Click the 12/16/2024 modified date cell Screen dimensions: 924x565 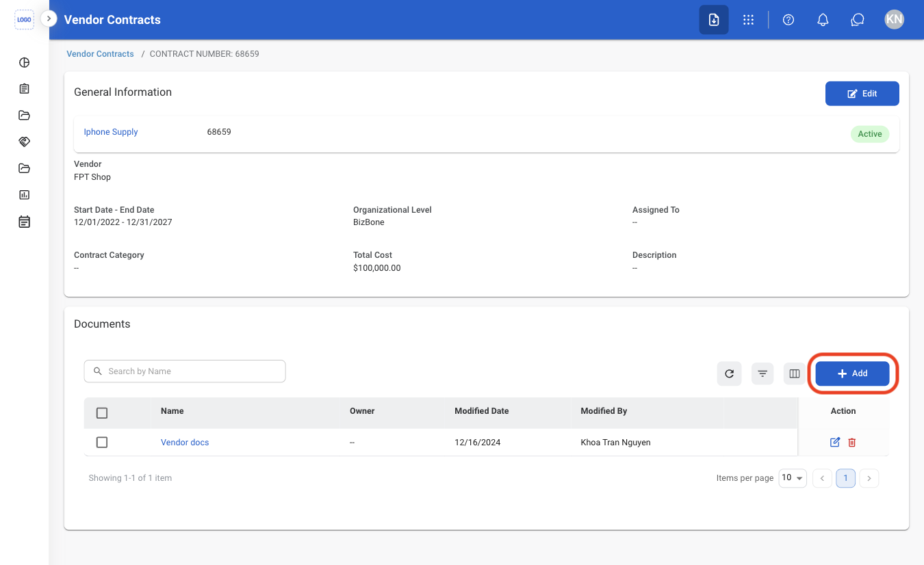478,443
